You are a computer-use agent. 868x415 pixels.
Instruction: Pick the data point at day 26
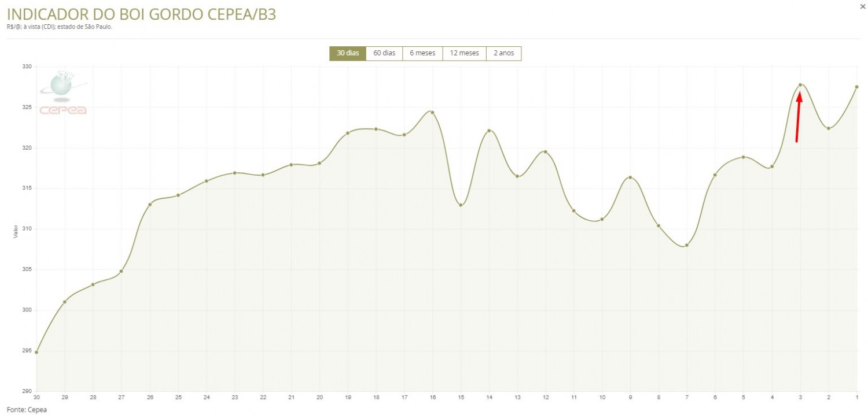(150, 204)
